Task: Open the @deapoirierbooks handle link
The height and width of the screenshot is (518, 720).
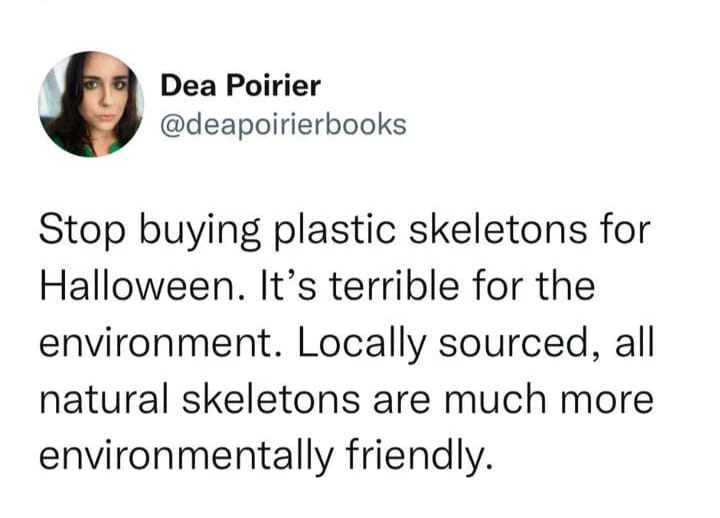Action: 283,124
